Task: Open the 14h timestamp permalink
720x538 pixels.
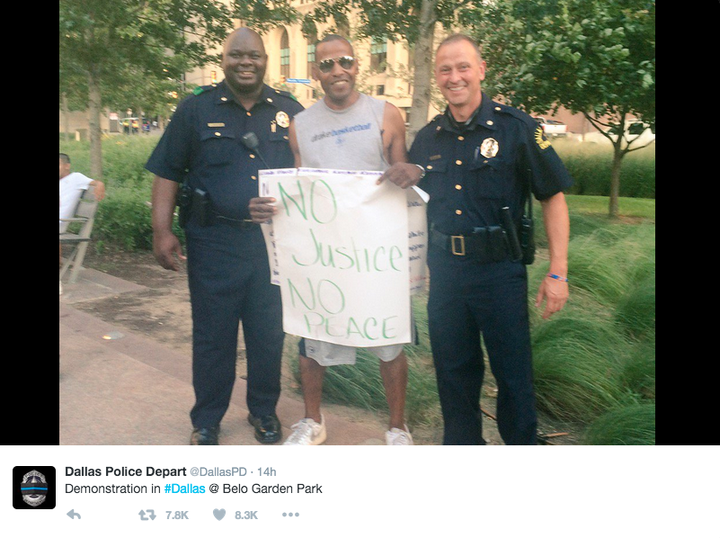Action: click(x=267, y=472)
